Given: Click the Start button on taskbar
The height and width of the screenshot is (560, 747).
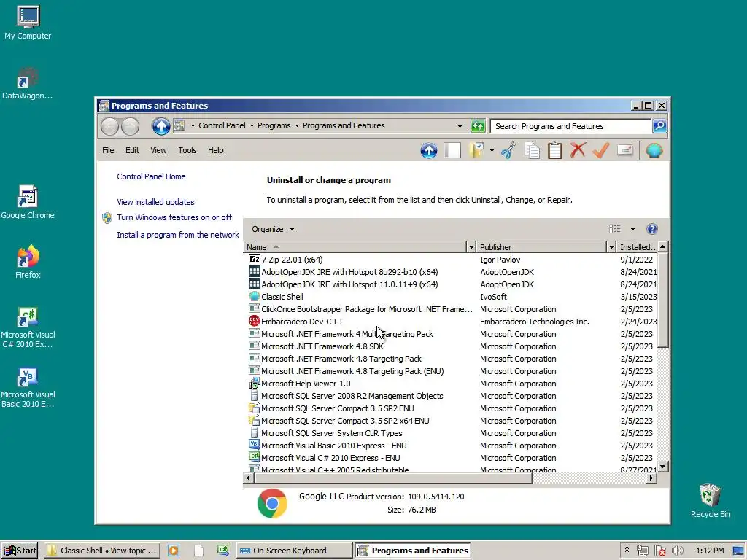Looking at the screenshot, I should pos(20,551).
